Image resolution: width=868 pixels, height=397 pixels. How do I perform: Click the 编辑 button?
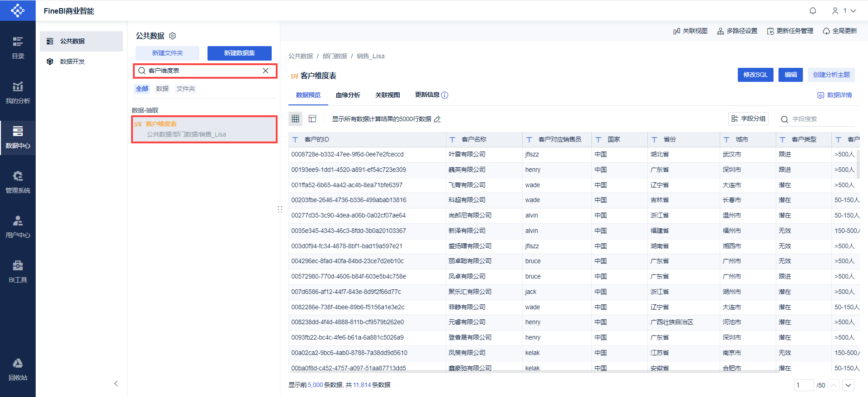[x=791, y=75]
